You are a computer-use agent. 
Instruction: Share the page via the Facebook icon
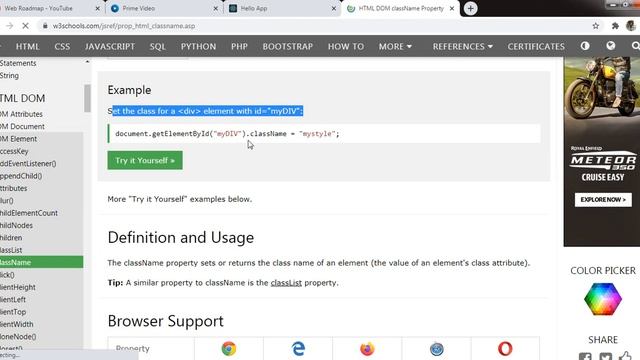[x=585, y=356]
